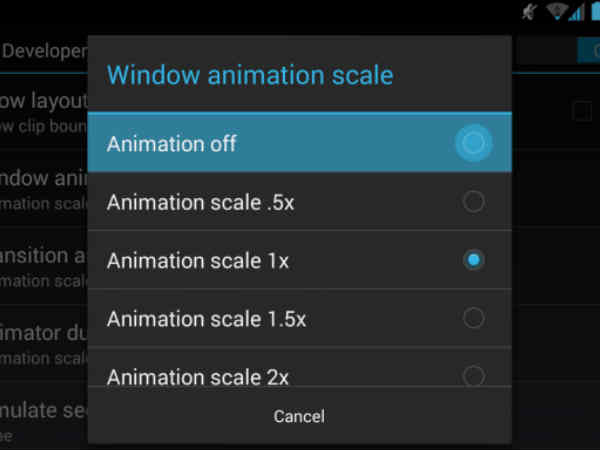
Task: Tap the Animation scale 1.5x label
Action: coord(206,318)
